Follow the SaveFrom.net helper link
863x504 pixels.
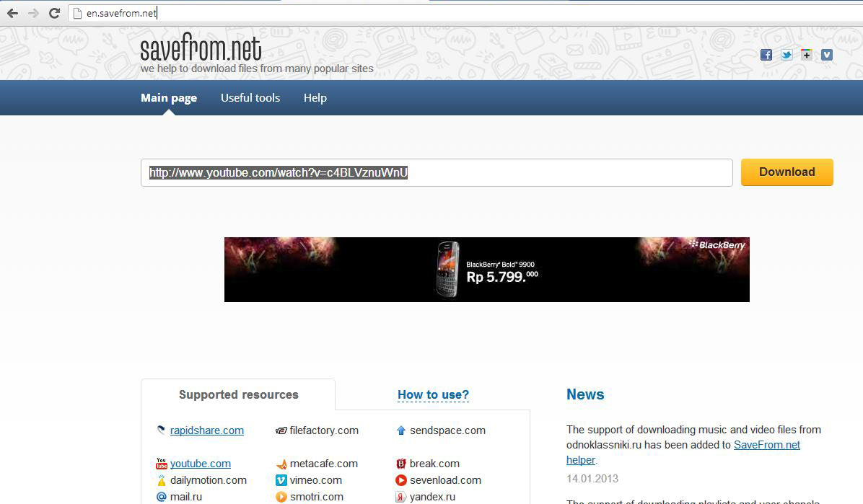coord(767,445)
